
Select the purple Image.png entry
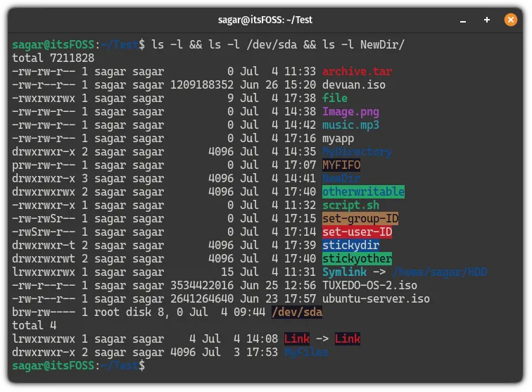click(351, 111)
